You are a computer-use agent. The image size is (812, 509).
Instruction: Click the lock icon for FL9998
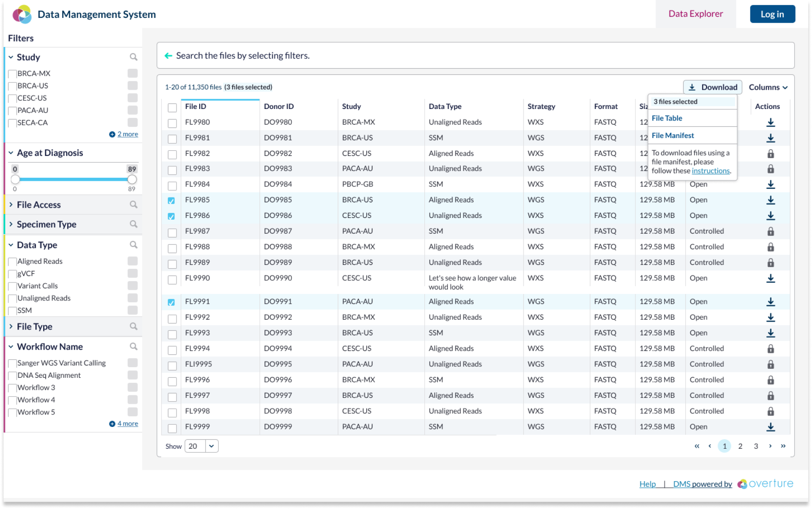770,411
